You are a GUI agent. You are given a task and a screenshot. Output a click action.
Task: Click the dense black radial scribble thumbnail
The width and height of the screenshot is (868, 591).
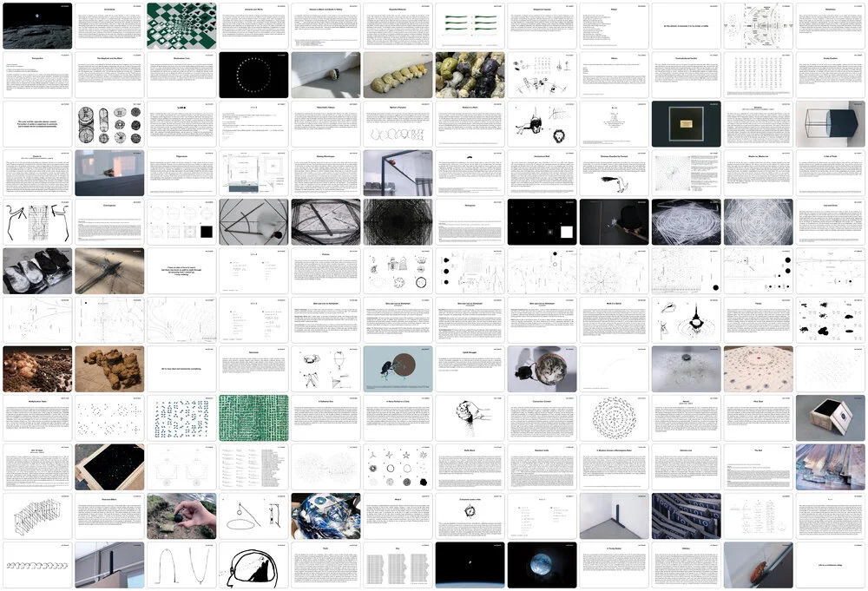click(398, 222)
